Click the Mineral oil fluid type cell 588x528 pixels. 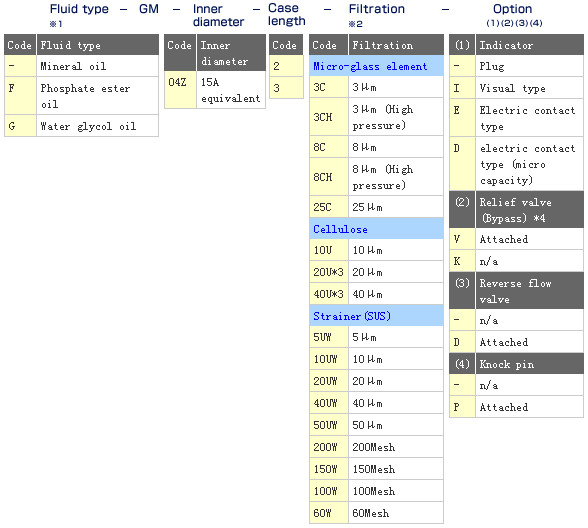[97, 66]
